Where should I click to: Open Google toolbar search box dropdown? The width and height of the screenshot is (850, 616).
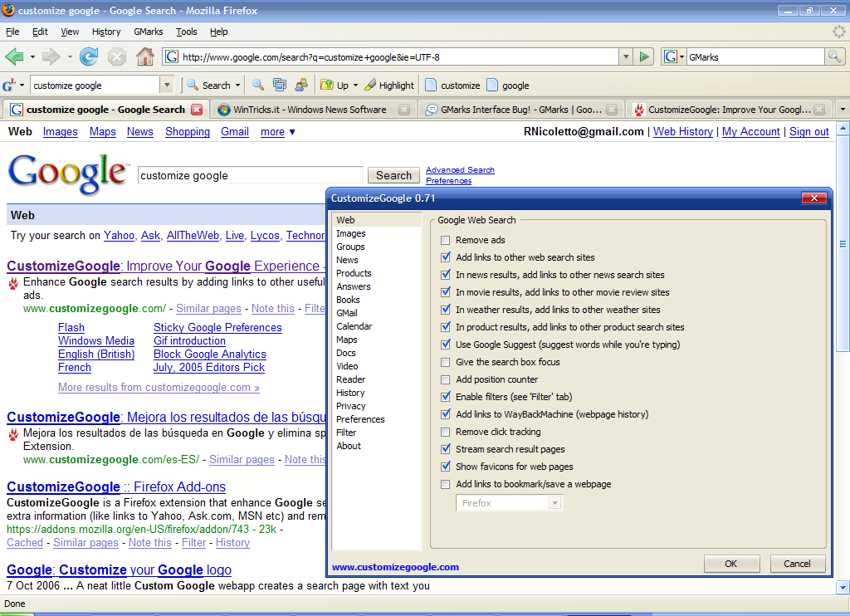[167, 86]
